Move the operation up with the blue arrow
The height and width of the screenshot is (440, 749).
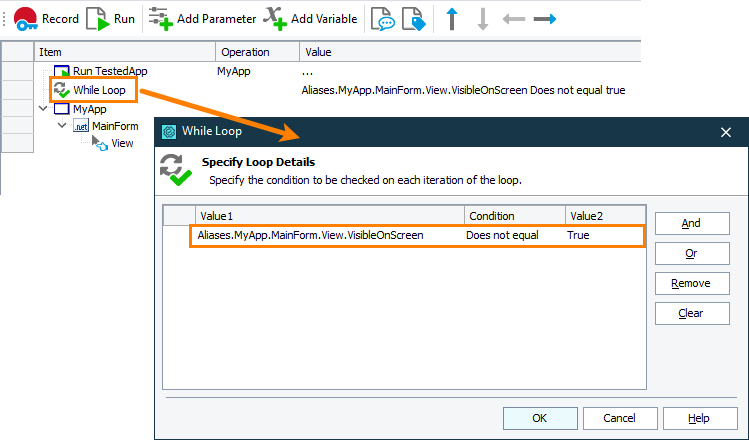[x=452, y=18]
